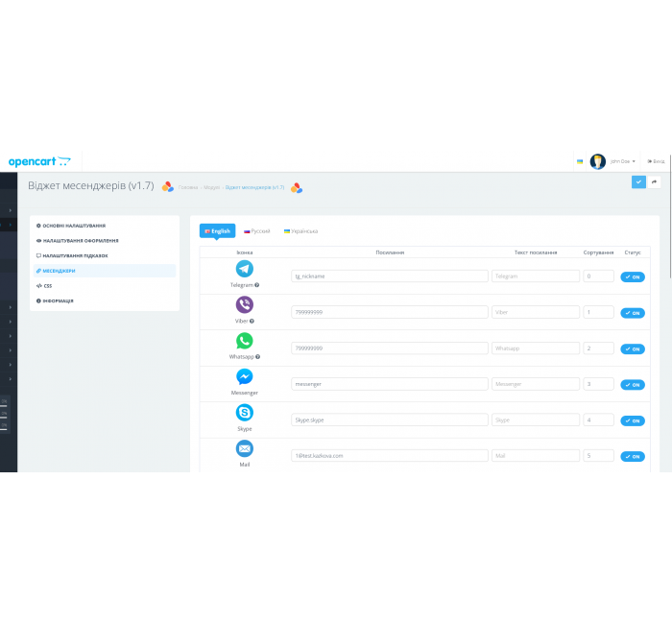Click the Skype link text field

[x=536, y=420]
